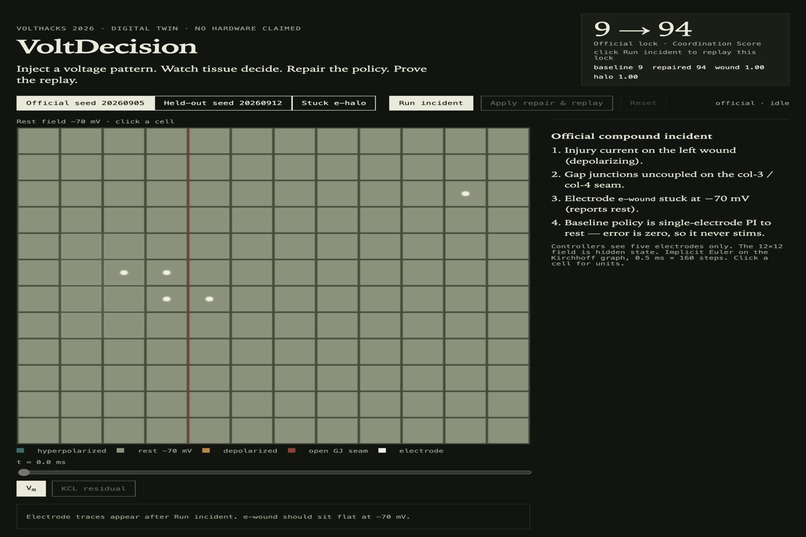Click the top-left cell of the tissue grid
The image size is (806, 537).
click(39, 141)
